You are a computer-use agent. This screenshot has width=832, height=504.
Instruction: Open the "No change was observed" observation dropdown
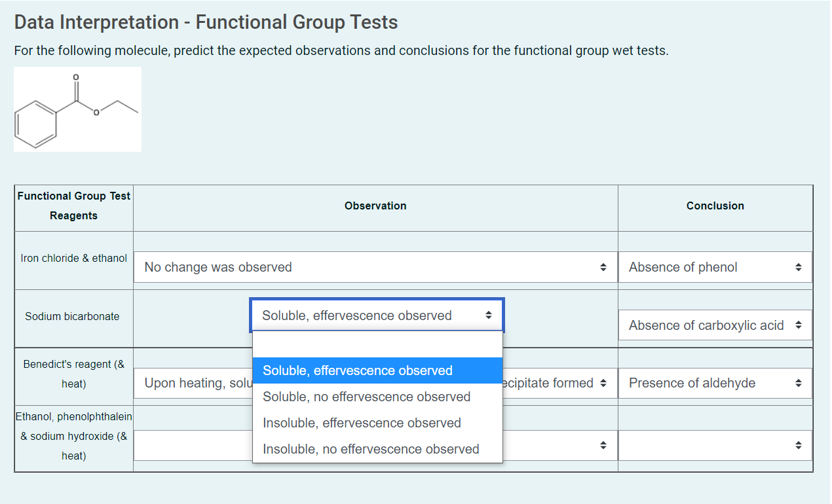pos(375,267)
